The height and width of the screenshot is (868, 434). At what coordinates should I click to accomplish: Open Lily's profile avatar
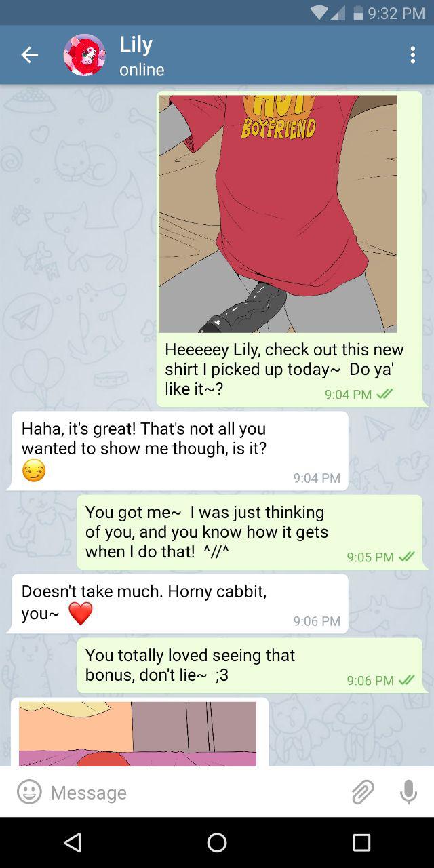click(x=85, y=55)
